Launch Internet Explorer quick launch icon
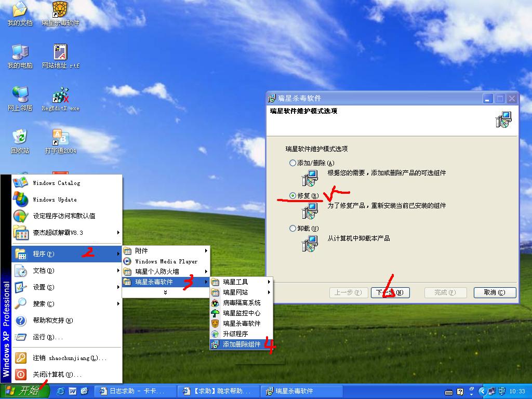 coord(61,391)
